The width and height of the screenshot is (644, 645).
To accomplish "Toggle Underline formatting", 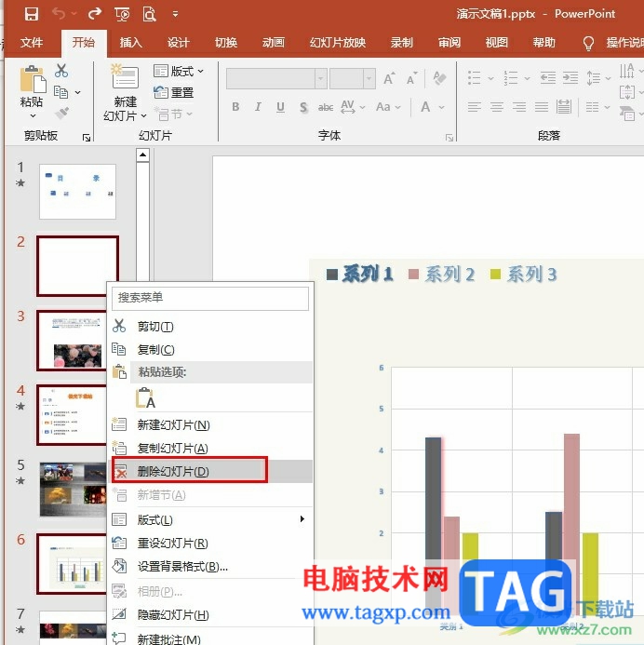I will 280,107.
